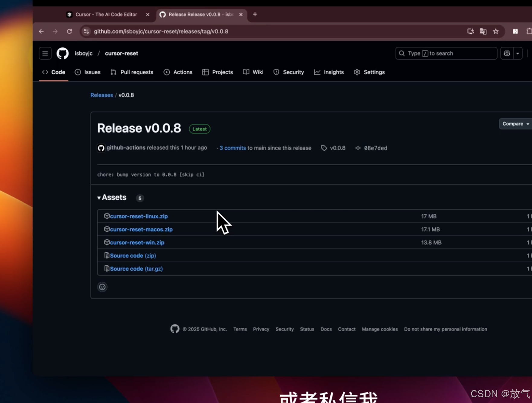Open the Status footer link
This screenshot has width=532, height=403.
point(307,329)
